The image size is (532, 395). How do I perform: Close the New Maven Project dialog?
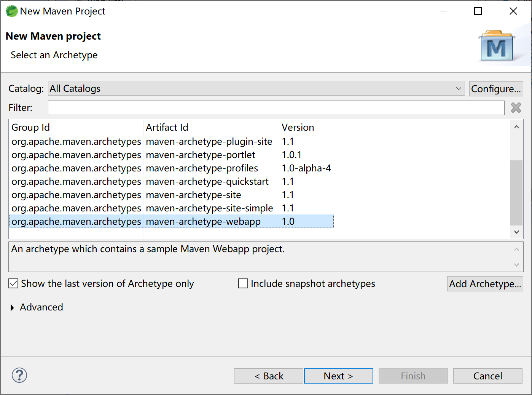pyautogui.click(x=513, y=11)
